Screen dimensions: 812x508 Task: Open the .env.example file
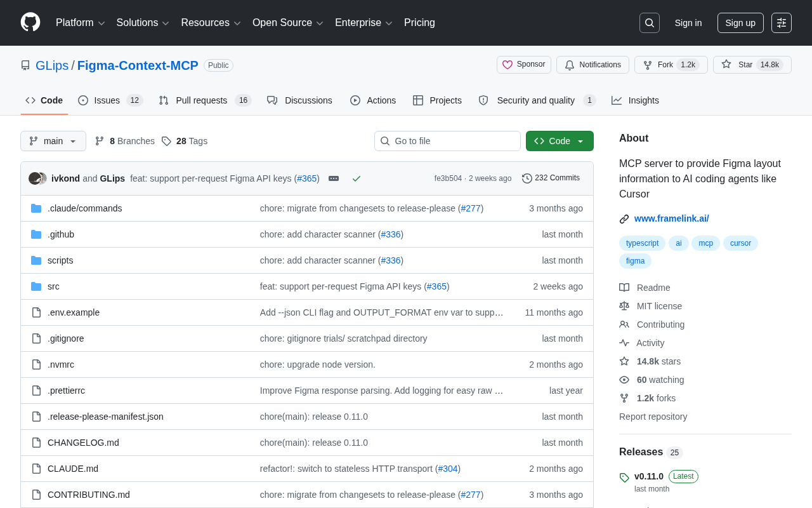(74, 312)
